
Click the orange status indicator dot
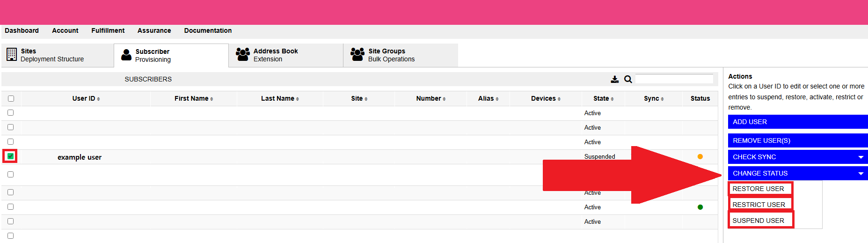(x=700, y=157)
